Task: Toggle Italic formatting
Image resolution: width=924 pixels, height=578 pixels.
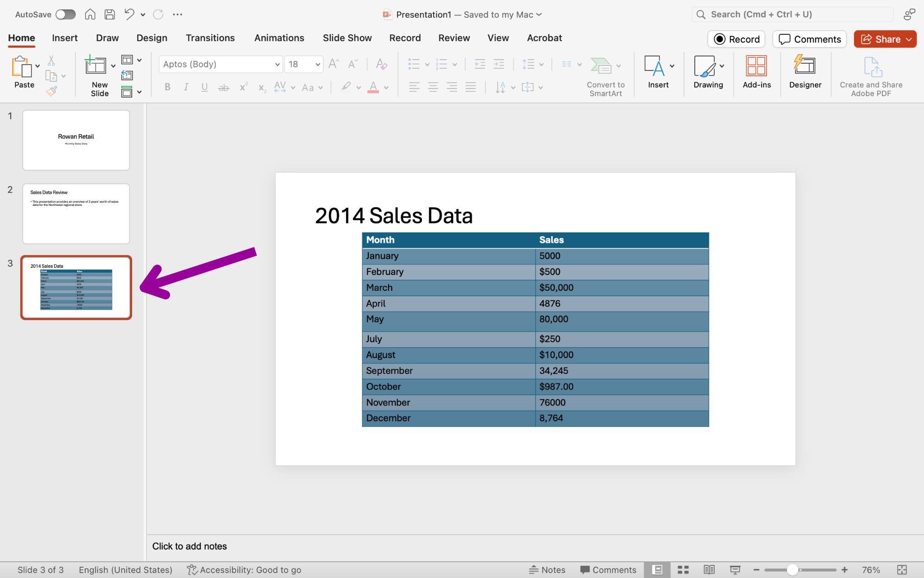Action: (x=186, y=87)
